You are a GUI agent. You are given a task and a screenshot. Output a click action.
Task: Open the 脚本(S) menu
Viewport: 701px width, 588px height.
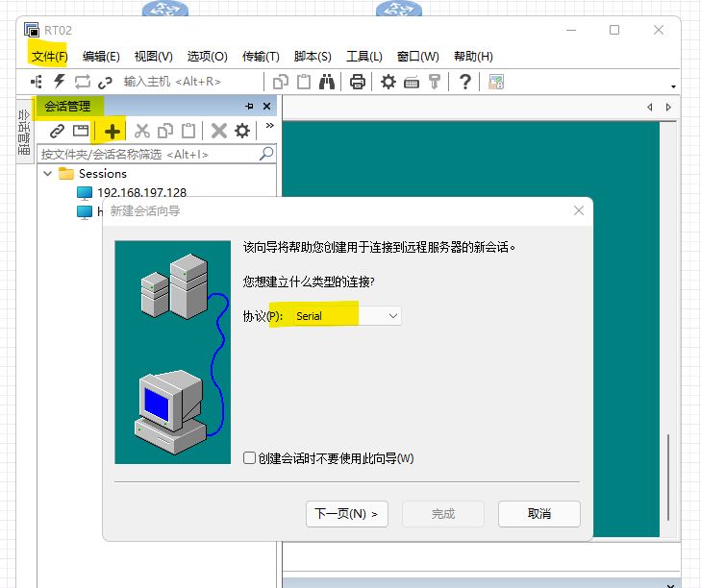(x=313, y=57)
